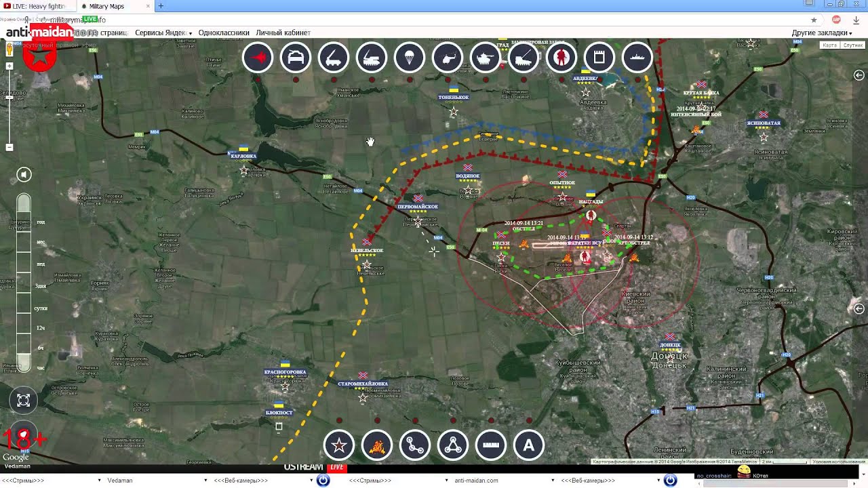868x488 pixels.
Task: Open the first <<<Веб-камеры>>> dropdown
Action: (x=263, y=481)
